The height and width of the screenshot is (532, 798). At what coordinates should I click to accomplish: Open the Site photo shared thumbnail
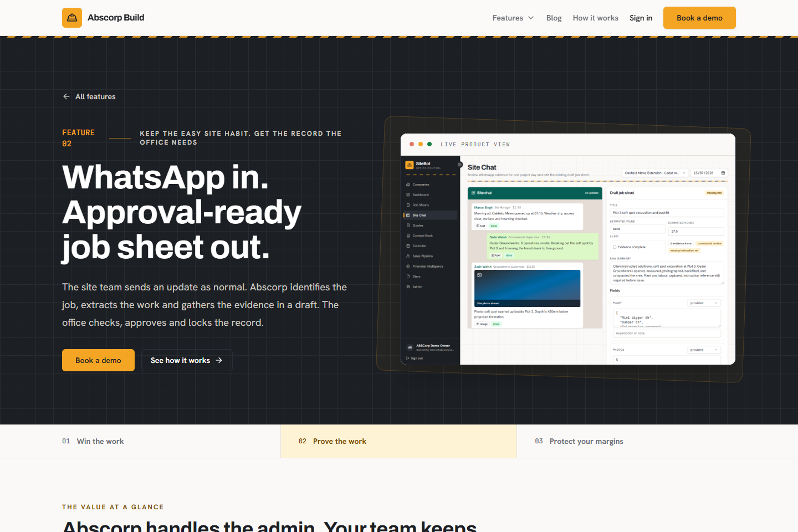click(x=527, y=288)
